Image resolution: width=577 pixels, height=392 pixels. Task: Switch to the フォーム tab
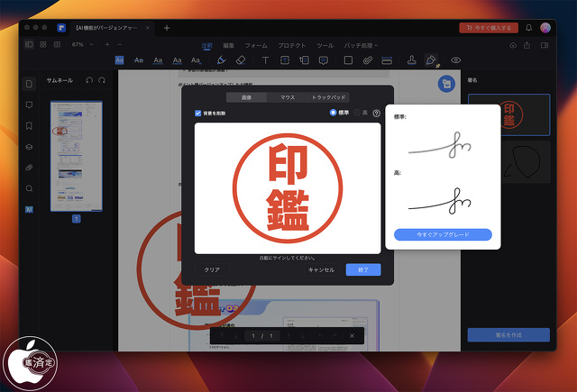pyautogui.click(x=256, y=46)
